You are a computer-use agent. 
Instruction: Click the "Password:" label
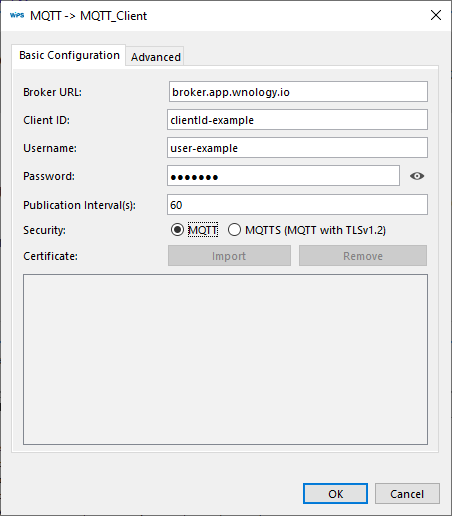point(49,176)
